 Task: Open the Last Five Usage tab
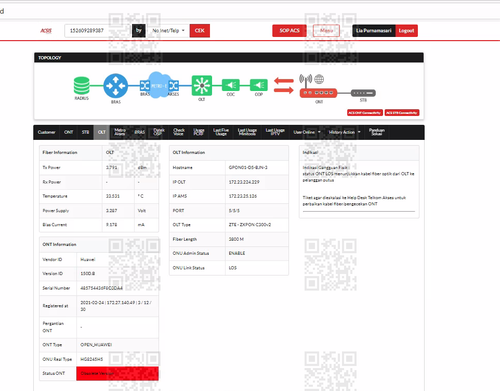(221, 132)
